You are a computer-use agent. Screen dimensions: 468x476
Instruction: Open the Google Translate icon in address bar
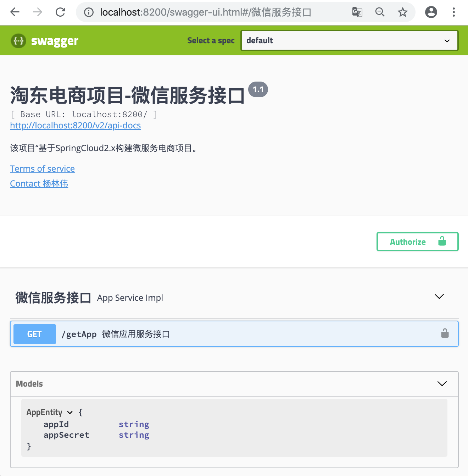coord(357,12)
